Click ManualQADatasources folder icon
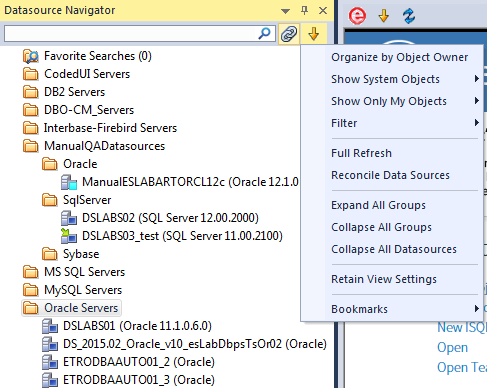This screenshot has width=487, height=388. point(31,146)
